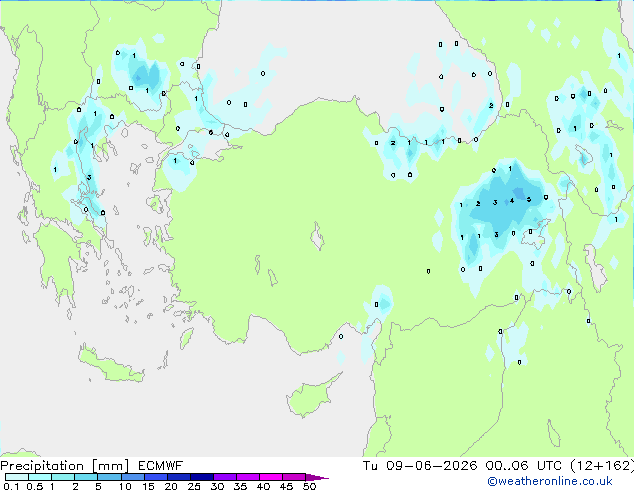Click the over-50 mm legend arrow tip
The image size is (634, 490).
[x=317, y=477]
